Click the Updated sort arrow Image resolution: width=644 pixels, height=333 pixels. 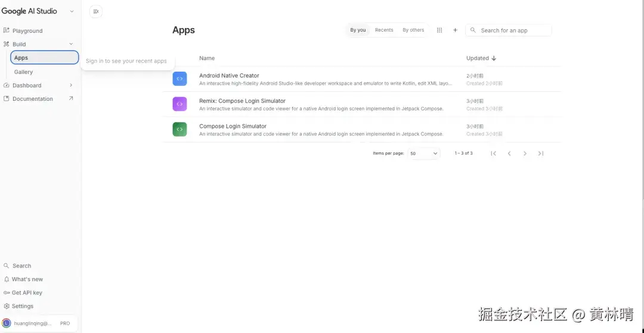[x=494, y=58]
